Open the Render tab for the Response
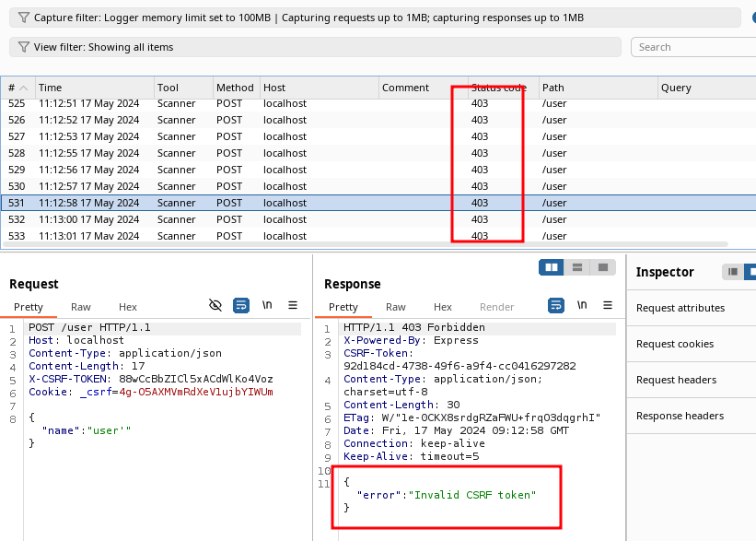Viewport: 756px width, 541px height. click(496, 307)
